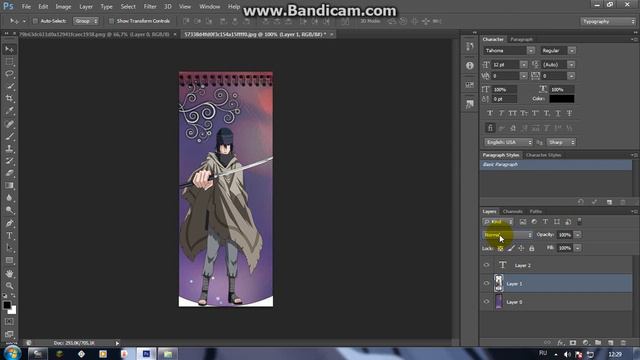Enable Show Transform Controls checkbox

point(111,21)
